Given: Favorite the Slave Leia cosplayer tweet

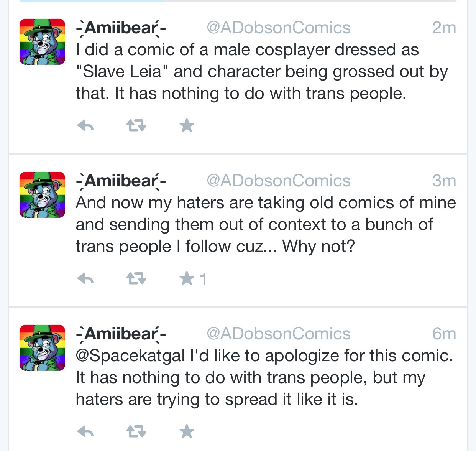Looking at the screenshot, I should click(x=187, y=125).
